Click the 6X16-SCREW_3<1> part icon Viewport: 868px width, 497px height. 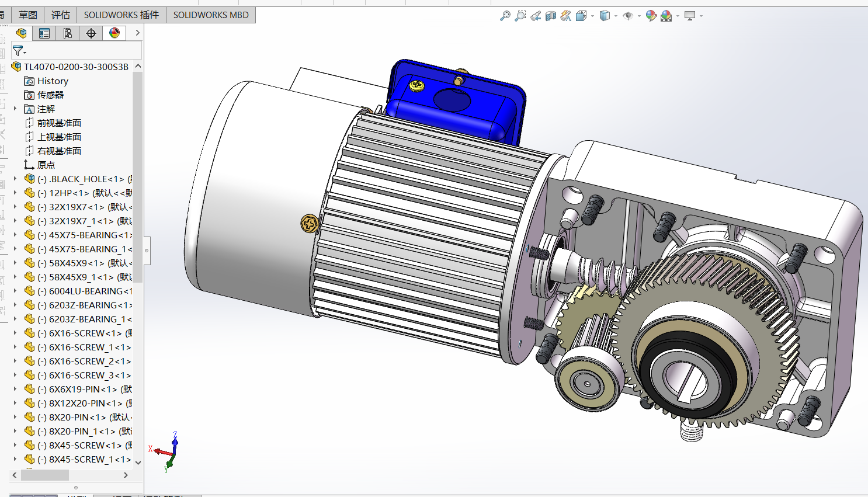coord(29,375)
